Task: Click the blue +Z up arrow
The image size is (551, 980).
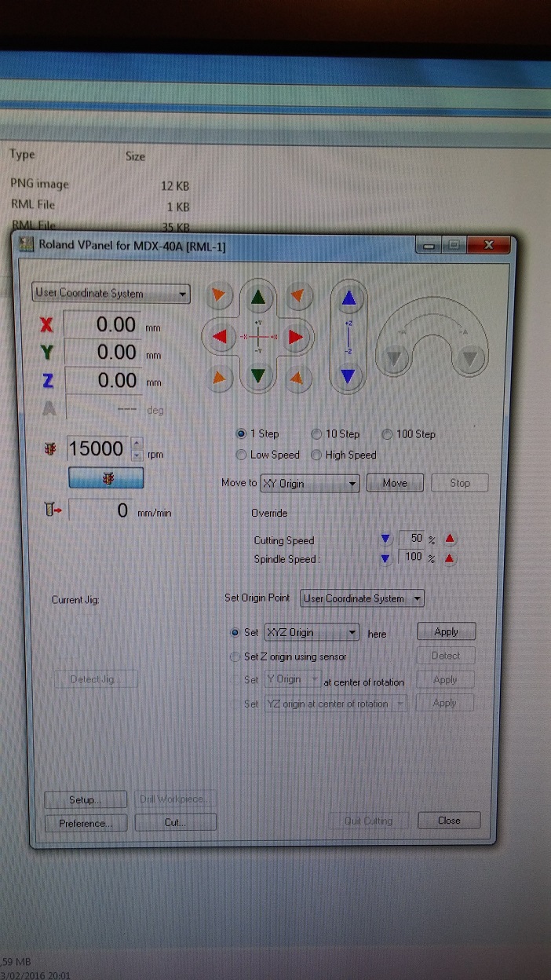Action: click(349, 298)
